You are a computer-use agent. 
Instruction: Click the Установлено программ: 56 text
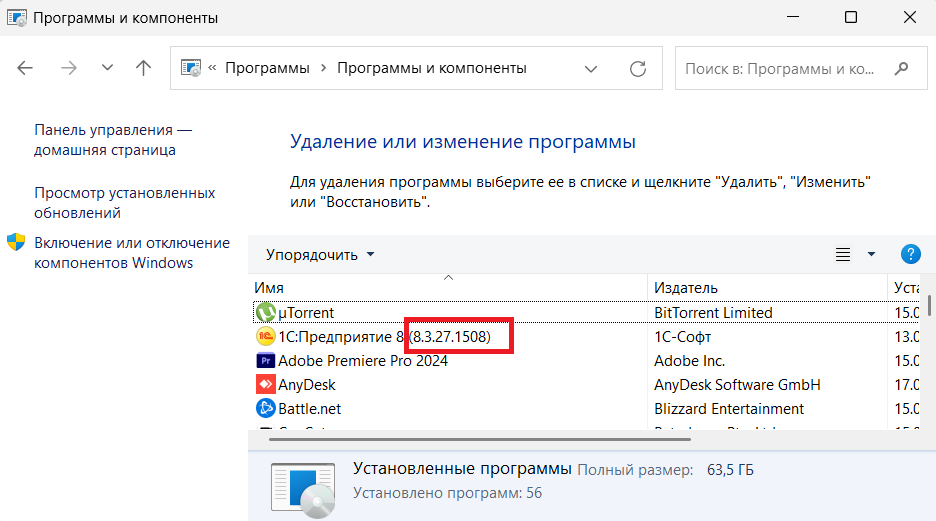[447, 493]
